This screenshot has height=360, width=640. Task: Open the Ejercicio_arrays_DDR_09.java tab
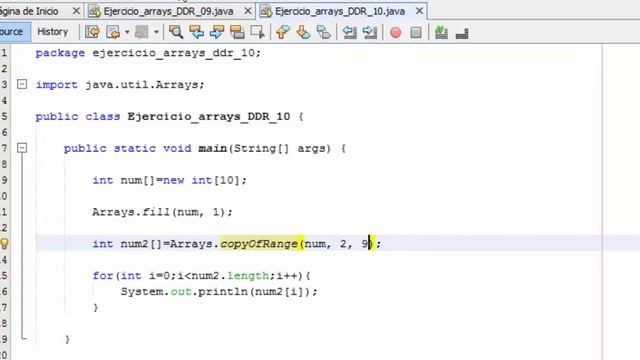[168, 11]
